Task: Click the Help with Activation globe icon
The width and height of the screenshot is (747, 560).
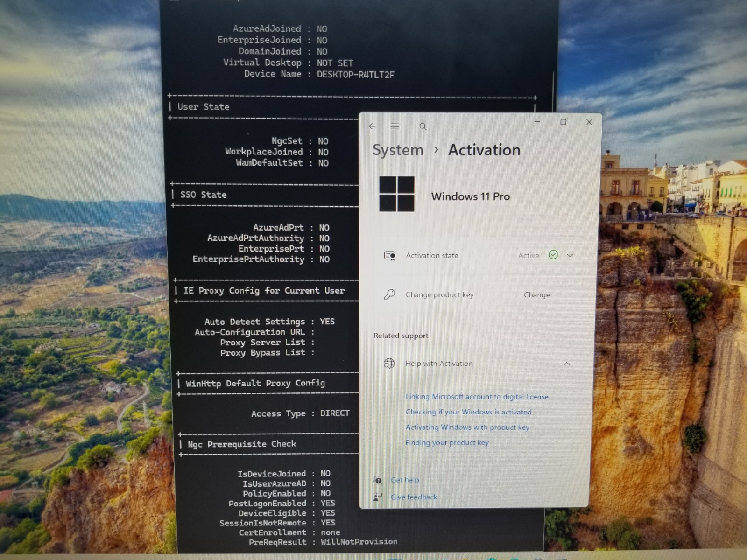Action: [389, 363]
